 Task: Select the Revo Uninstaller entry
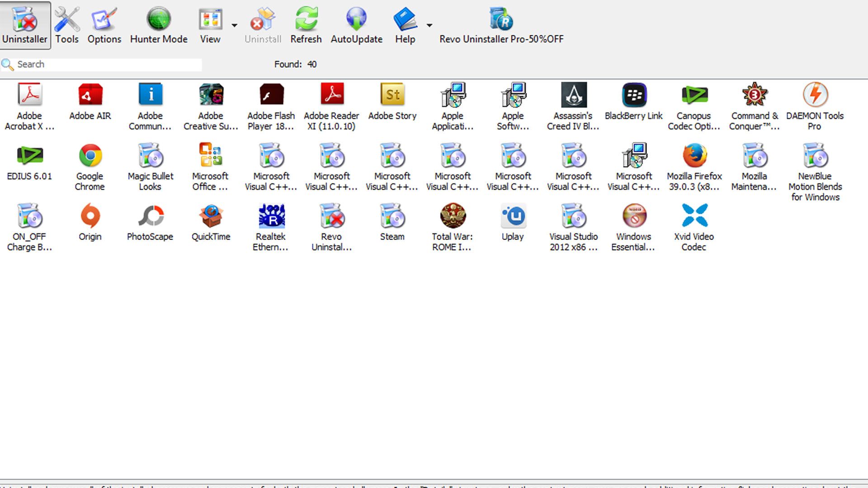pyautogui.click(x=331, y=227)
